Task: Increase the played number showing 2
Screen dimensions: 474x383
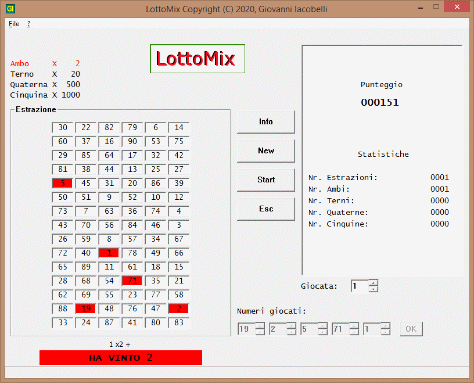Action: coord(291,326)
